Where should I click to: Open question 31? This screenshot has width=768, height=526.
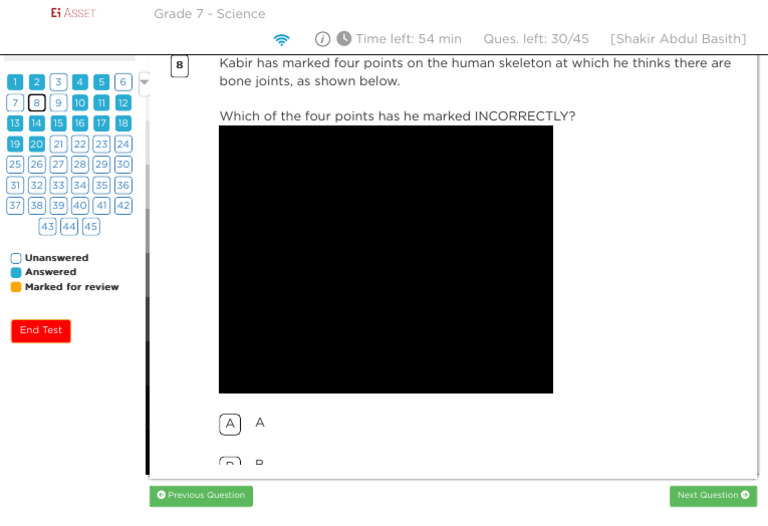(x=15, y=185)
